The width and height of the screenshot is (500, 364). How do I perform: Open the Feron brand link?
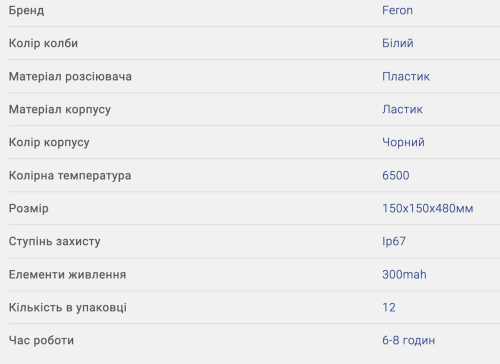(397, 10)
